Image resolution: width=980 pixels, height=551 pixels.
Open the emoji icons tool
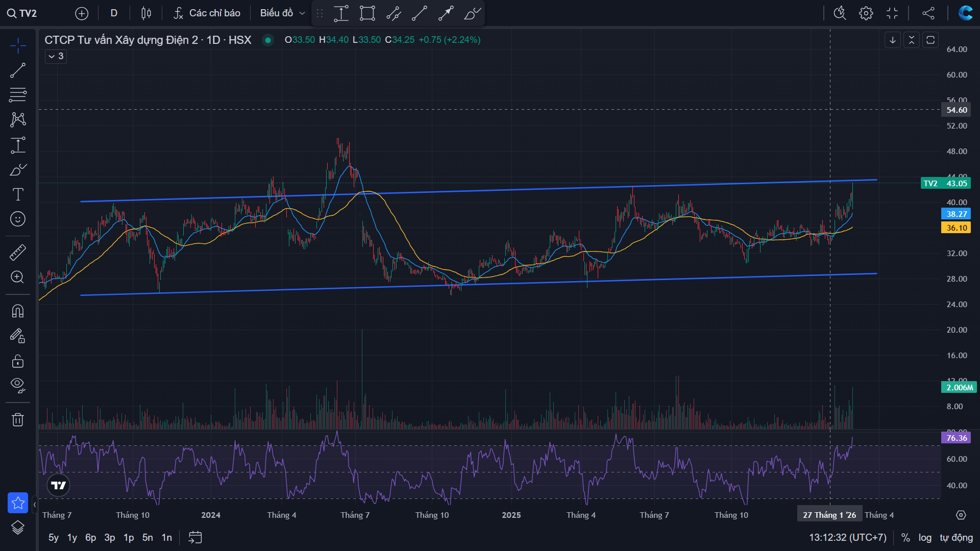18,219
